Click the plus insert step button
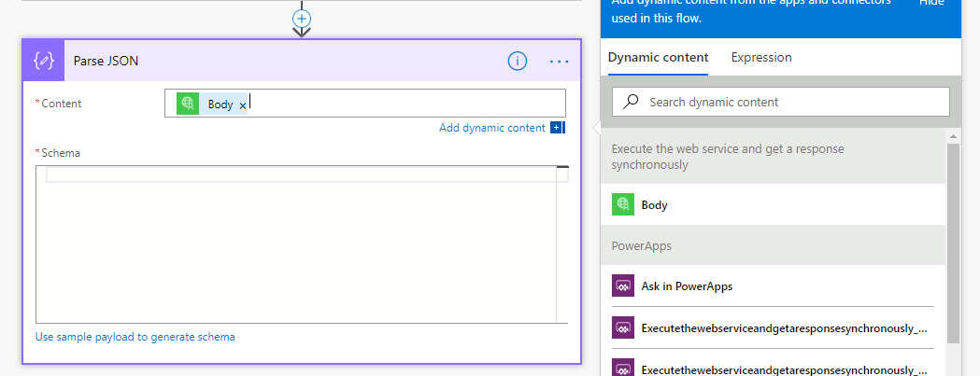 (x=301, y=18)
